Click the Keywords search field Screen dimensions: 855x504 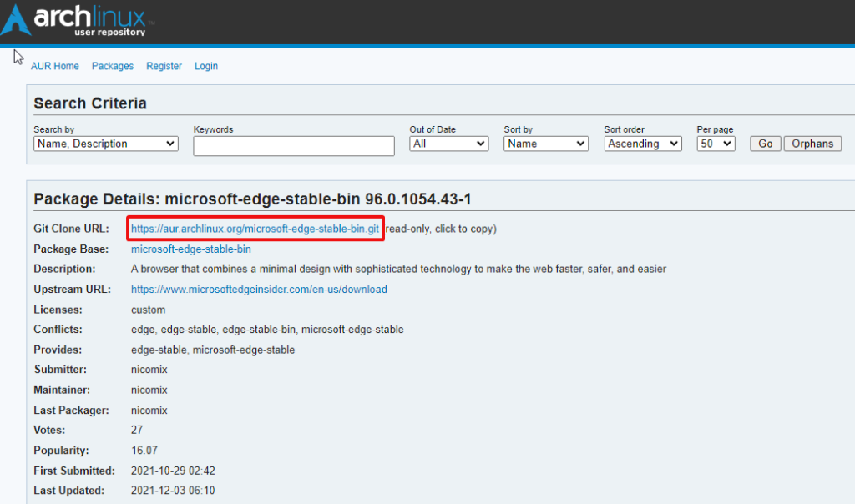pos(294,145)
